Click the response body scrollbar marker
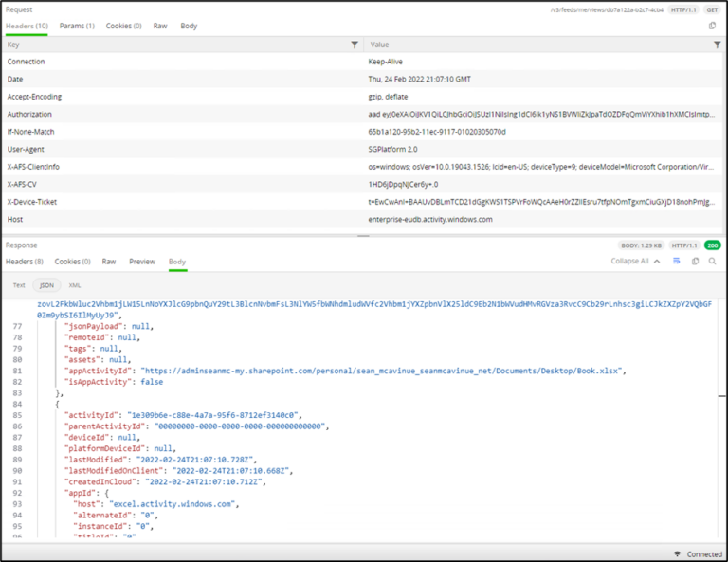This screenshot has height=562, width=728. point(721,396)
